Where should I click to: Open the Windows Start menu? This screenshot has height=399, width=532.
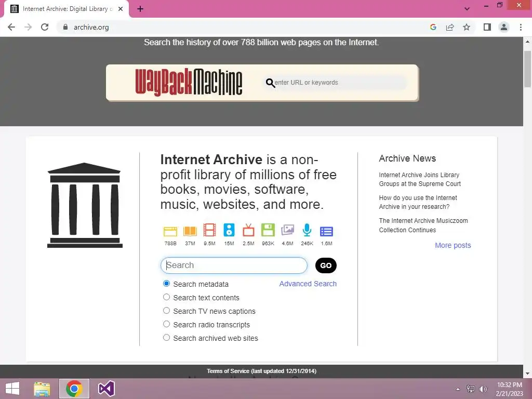tap(12, 389)
